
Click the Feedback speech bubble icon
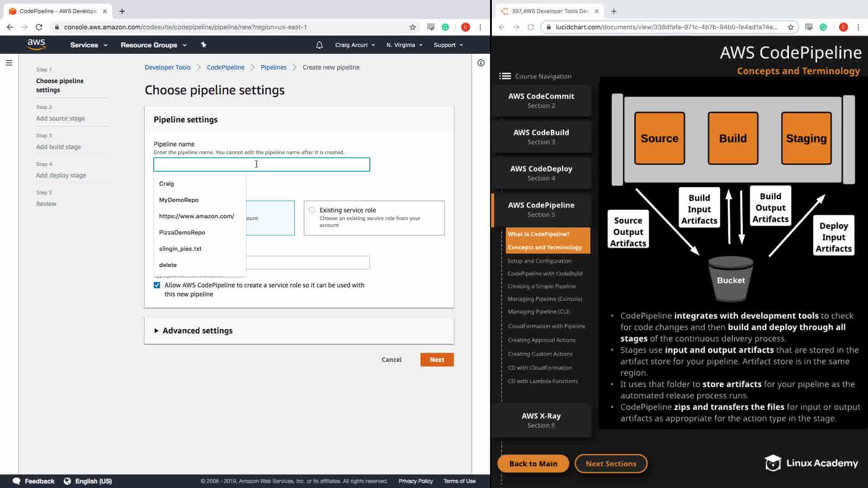click(17, 481)
